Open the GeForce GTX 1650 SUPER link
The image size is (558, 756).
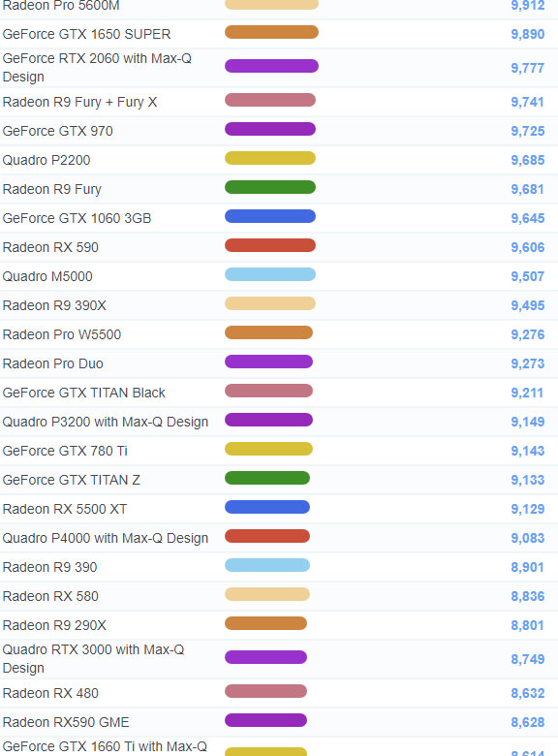[x=87, y=34]
